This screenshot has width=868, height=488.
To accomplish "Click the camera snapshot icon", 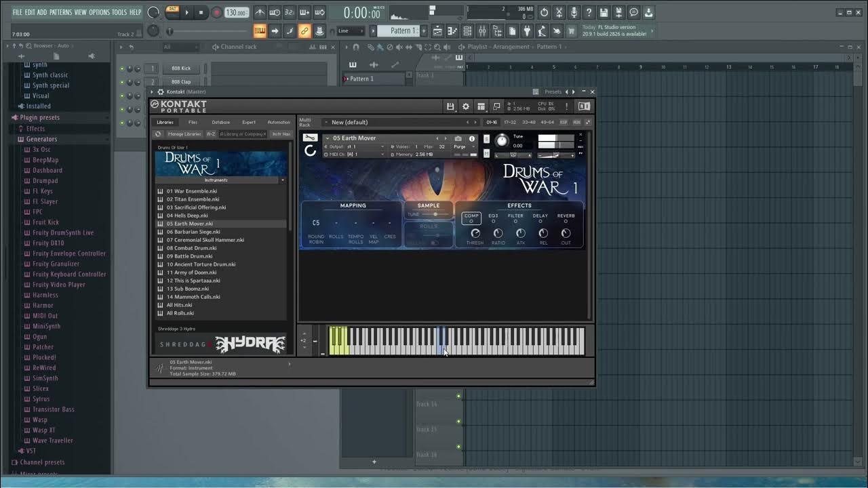I will [458, 138].
